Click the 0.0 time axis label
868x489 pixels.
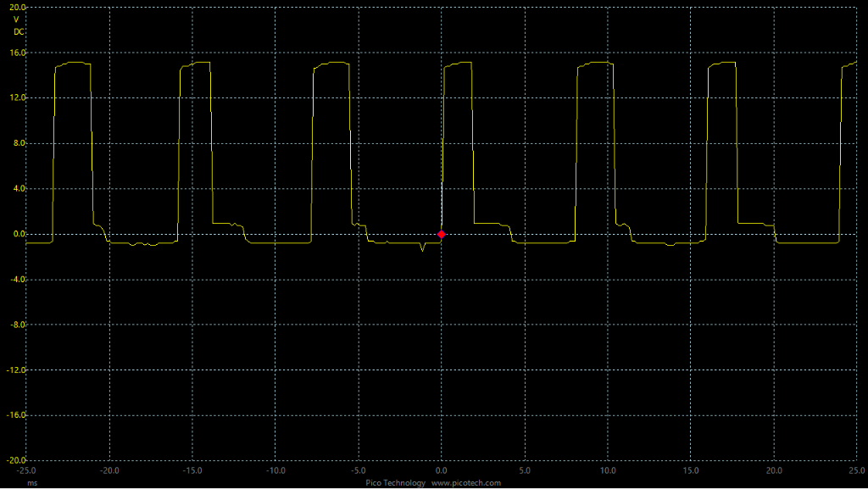pos(441,470)
